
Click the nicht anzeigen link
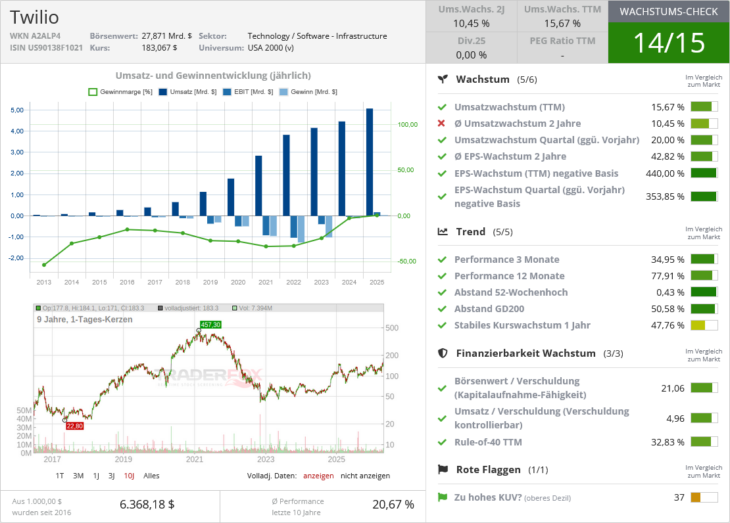(365, 475)
